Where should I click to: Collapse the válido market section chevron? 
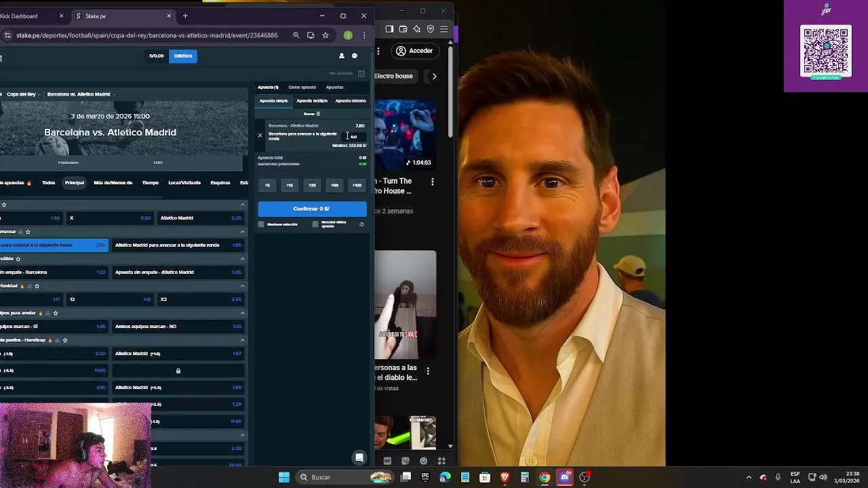[242, 259]
